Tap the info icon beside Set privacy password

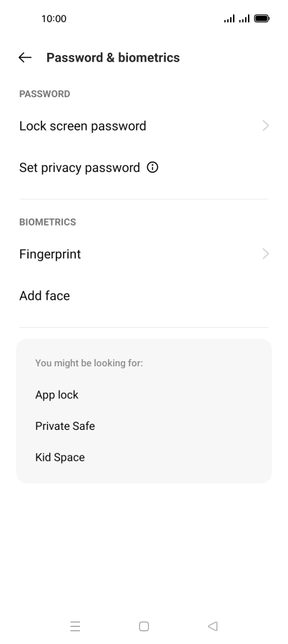(x=152, y=167)
